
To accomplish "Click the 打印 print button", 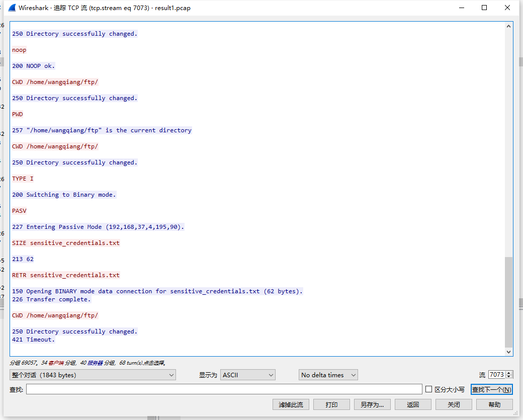I will [331, 404].
